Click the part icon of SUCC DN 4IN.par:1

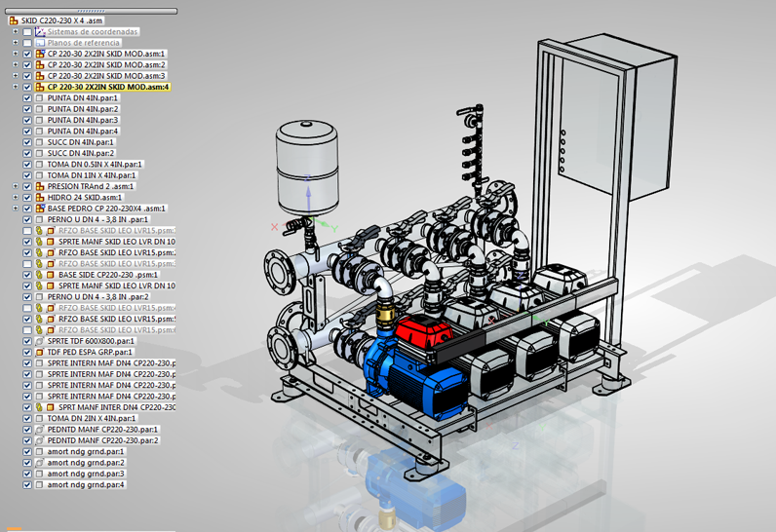click(40, 142)
